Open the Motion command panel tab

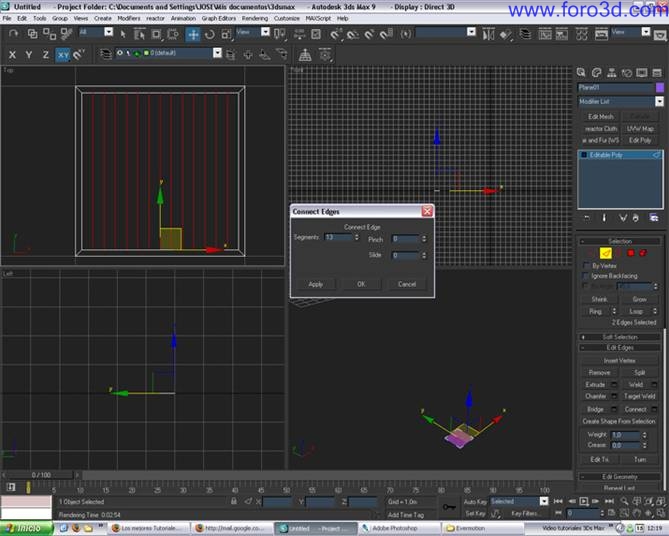(x=626, y=73)
